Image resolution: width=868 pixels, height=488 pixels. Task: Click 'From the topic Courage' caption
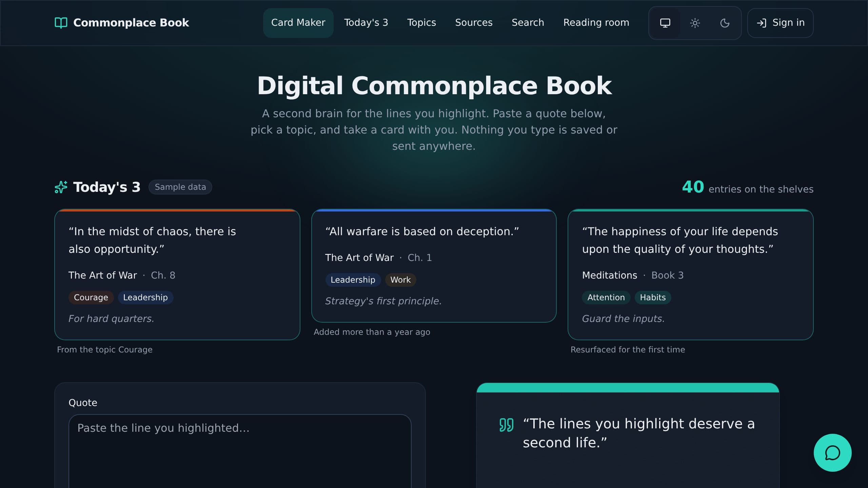click(x=105, y=350)
